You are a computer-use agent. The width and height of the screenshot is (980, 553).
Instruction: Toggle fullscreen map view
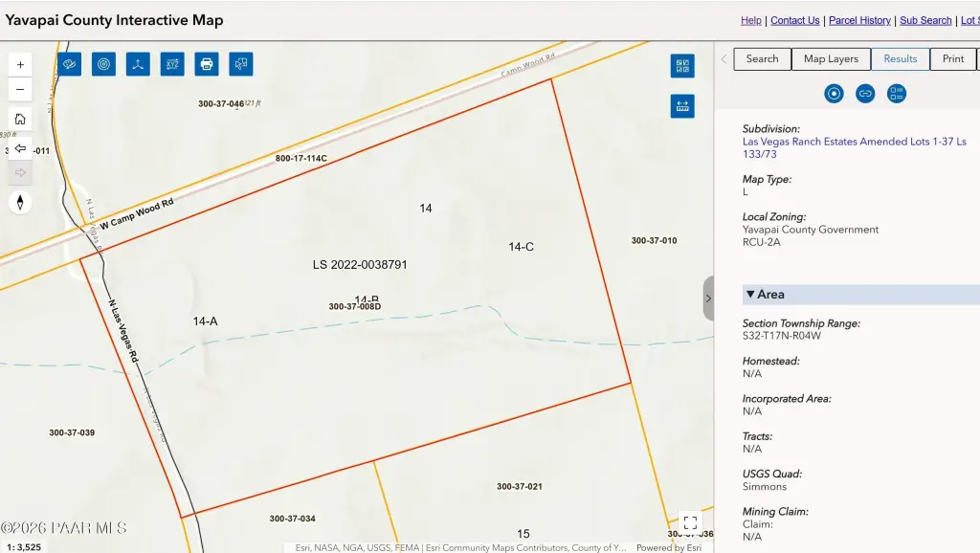click(690, 521)
